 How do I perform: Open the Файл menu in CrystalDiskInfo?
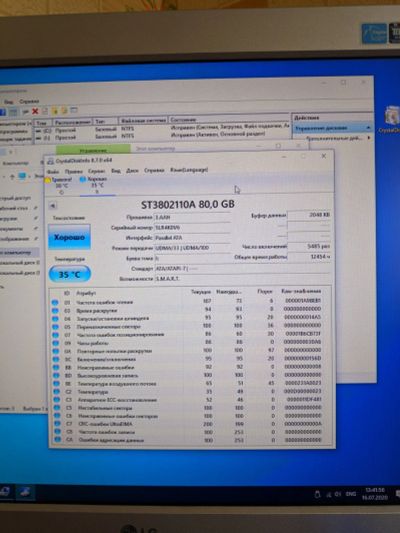click(x=53, y=171)
